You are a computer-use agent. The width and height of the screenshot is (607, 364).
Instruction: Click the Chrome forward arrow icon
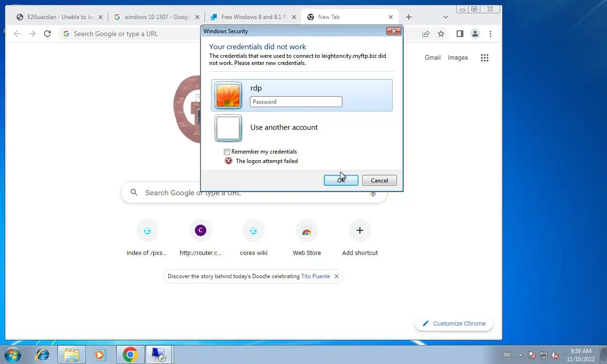click(32, 34)
